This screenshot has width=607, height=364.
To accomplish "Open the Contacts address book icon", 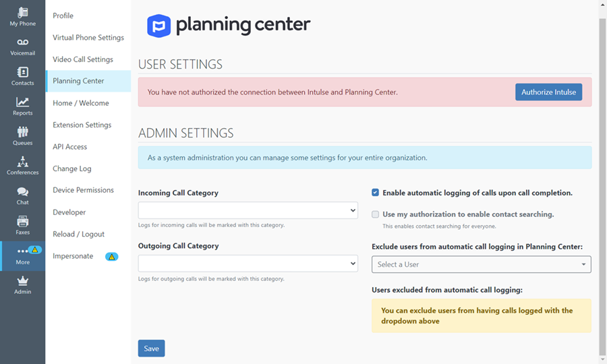I will pos(22,72).
